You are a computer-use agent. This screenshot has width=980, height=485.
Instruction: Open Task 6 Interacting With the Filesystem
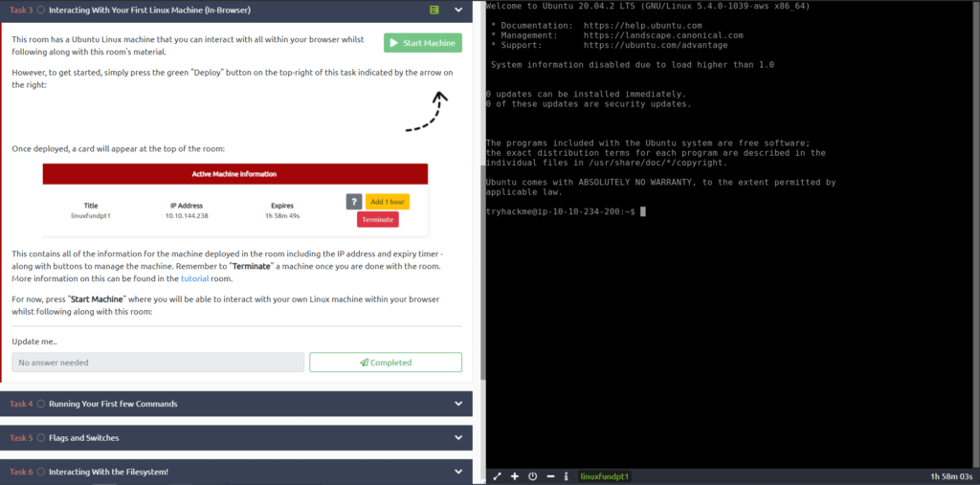pyautogui.click(x=236, y=472)
